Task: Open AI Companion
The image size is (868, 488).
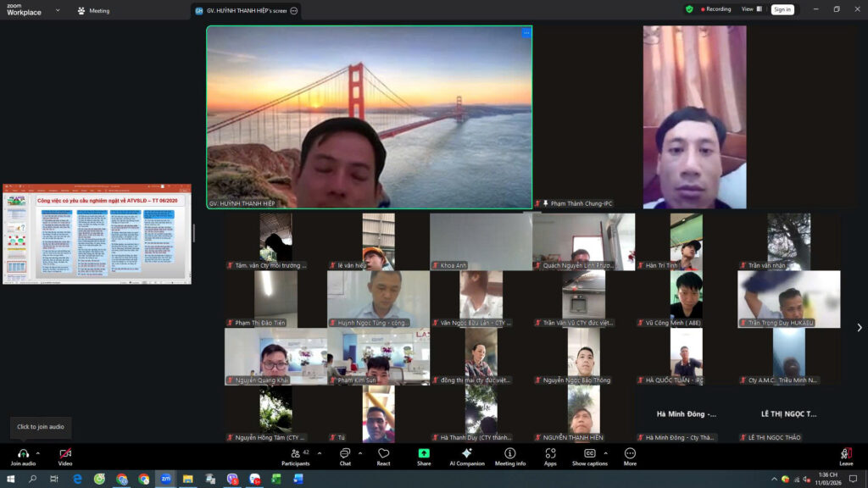Action: (x=466, y=454)
